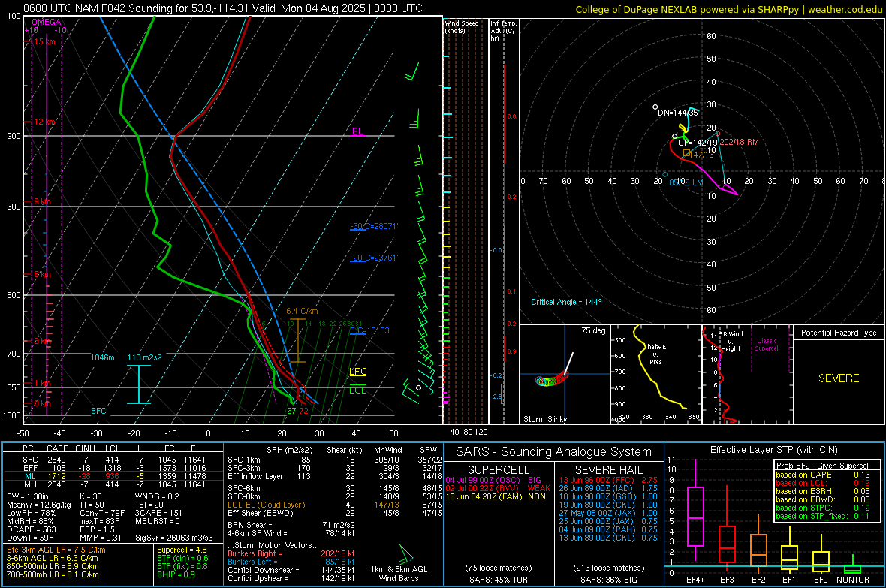Screen dimensions: 886x588
Task: Click the "Inf. Temp. Adv." panel header
Action: coord(503,31)
